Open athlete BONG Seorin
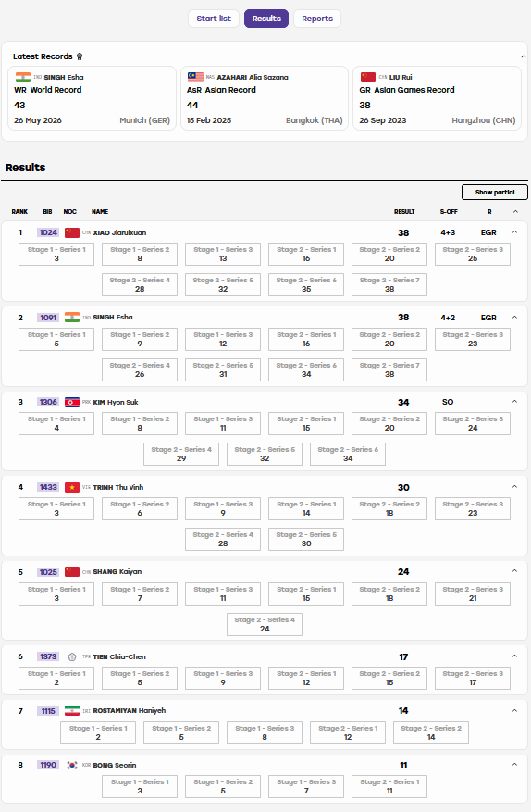531x812 pixels. 115,765
